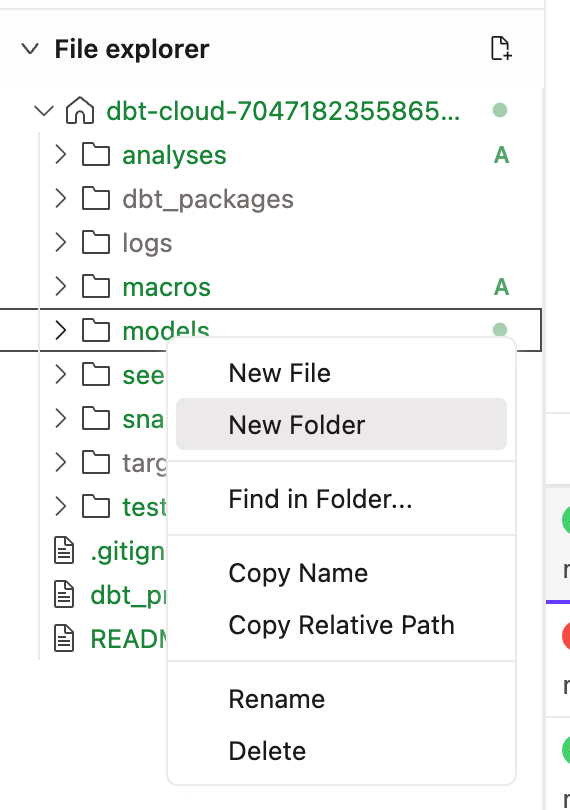The height and width of the screenshot is (810, 570).
Task: Click the home icon of project root
Action: tap(80, 111)
